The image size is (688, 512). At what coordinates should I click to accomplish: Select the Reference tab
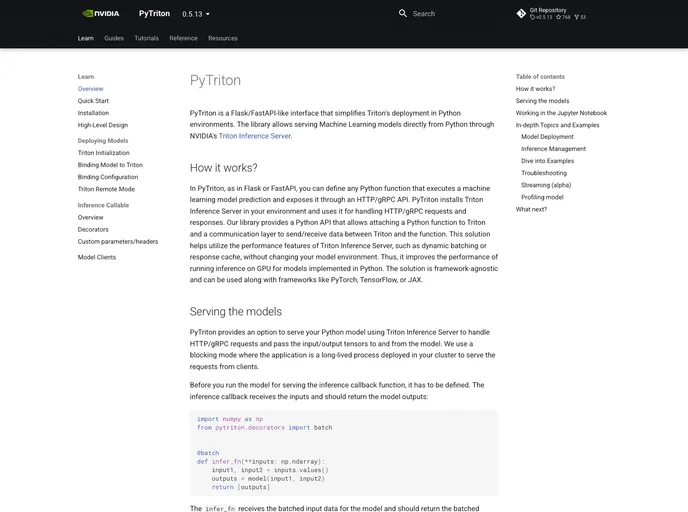coord(183,38)
